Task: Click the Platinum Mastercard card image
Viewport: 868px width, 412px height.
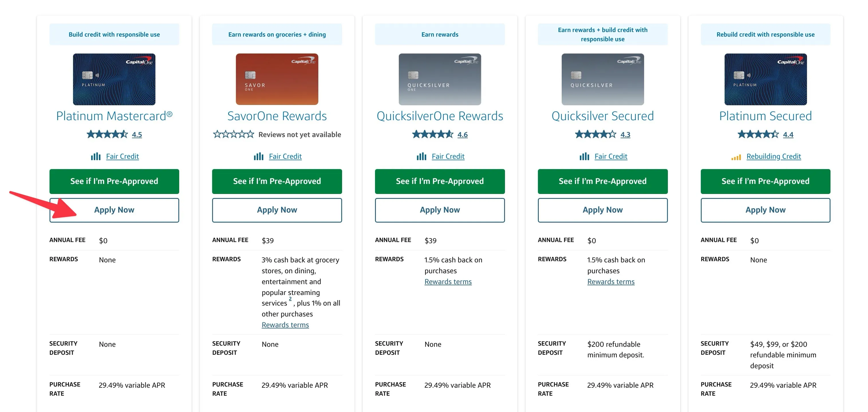Action: point(114,79)
